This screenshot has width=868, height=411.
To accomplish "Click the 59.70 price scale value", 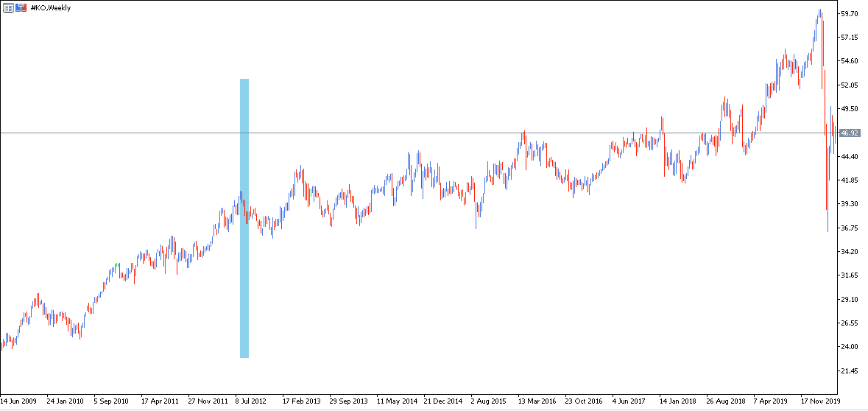I will [849, 13].
